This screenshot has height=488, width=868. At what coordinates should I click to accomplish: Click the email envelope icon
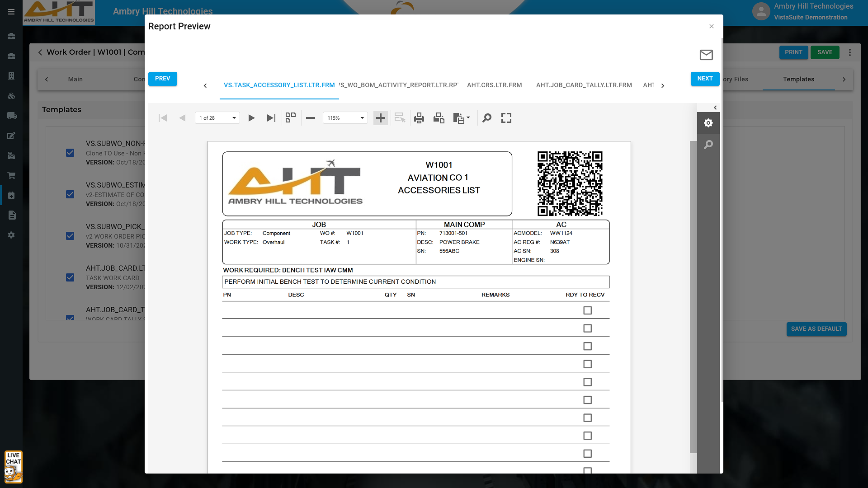[x=706, y=55]
